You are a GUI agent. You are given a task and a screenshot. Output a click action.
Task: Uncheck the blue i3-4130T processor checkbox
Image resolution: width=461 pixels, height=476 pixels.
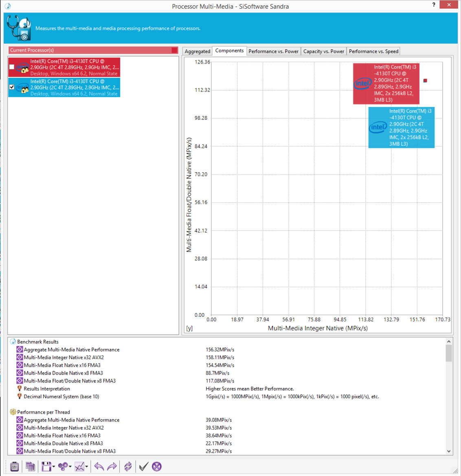click(12, 87)
